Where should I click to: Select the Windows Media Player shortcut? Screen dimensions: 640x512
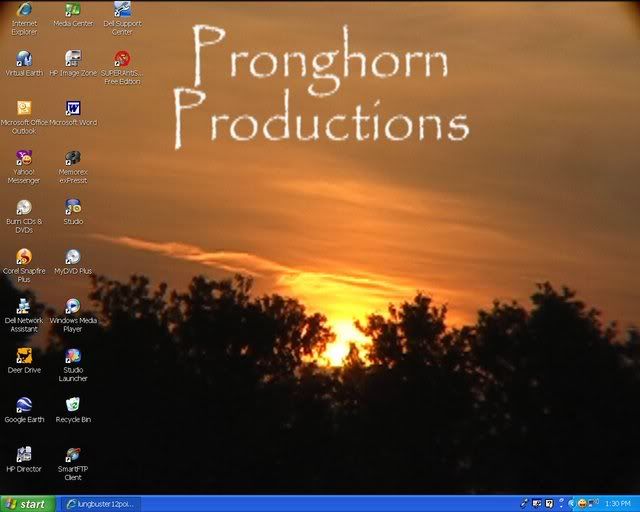(x=73, y=316)
